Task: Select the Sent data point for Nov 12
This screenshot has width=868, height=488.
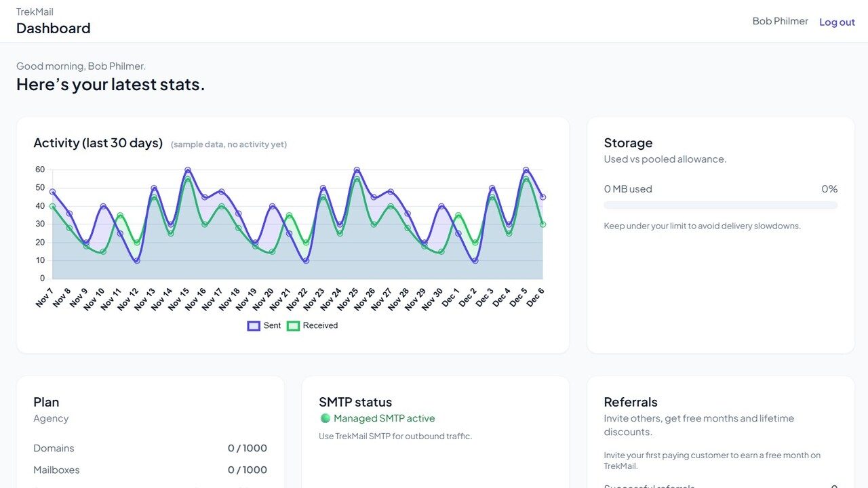Action: [137, 260]
